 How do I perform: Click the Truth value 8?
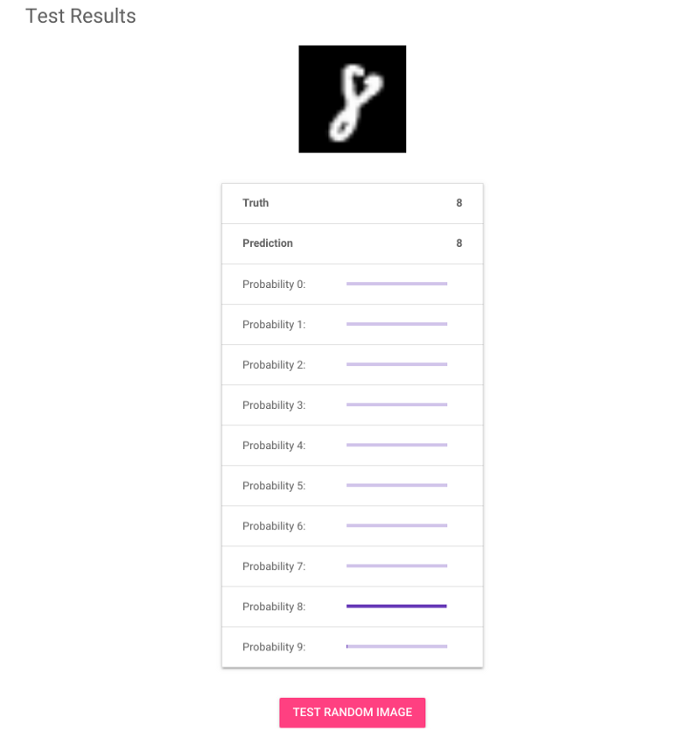(x=459, y=203)
